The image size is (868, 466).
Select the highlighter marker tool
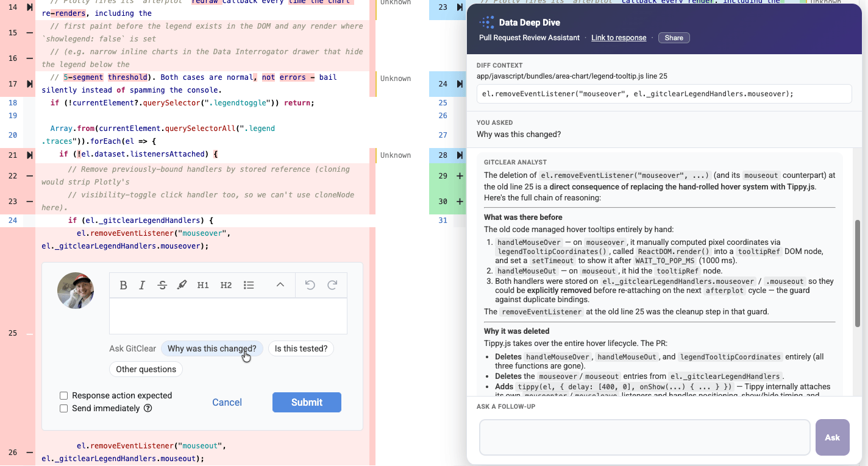coord(181,285)
